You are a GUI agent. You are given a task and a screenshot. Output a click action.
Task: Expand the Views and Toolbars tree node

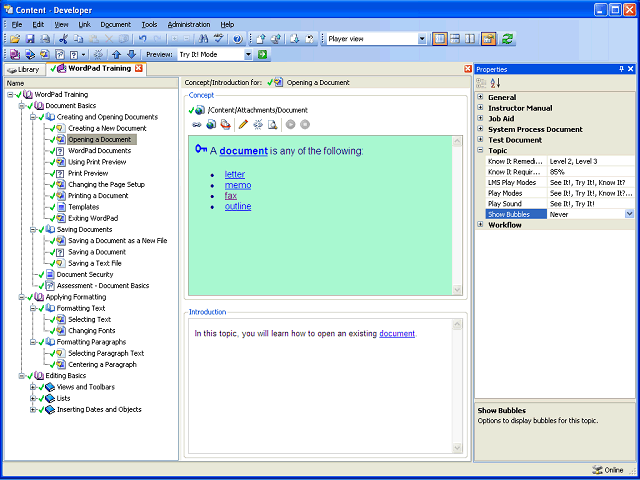[x=33, y=387]
